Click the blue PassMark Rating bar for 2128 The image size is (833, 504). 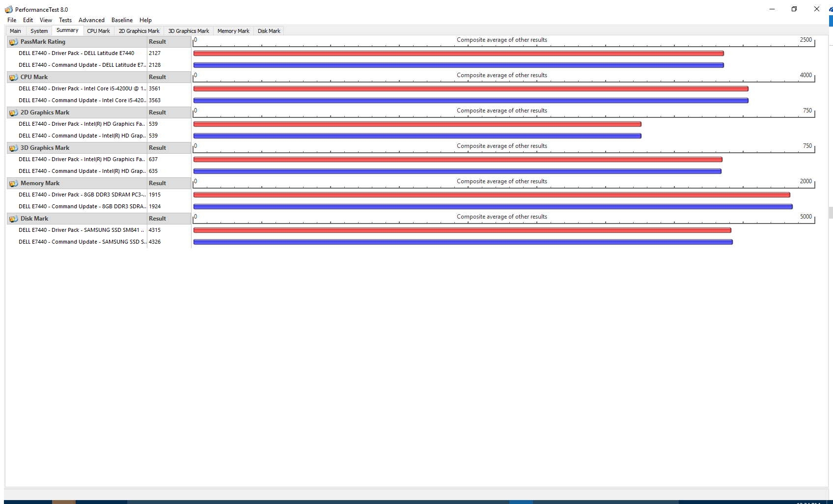459,65
